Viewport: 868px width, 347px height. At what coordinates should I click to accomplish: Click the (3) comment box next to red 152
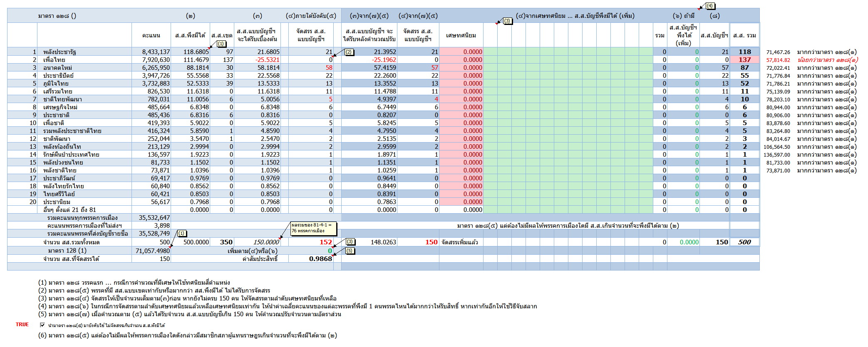[350, 241]
